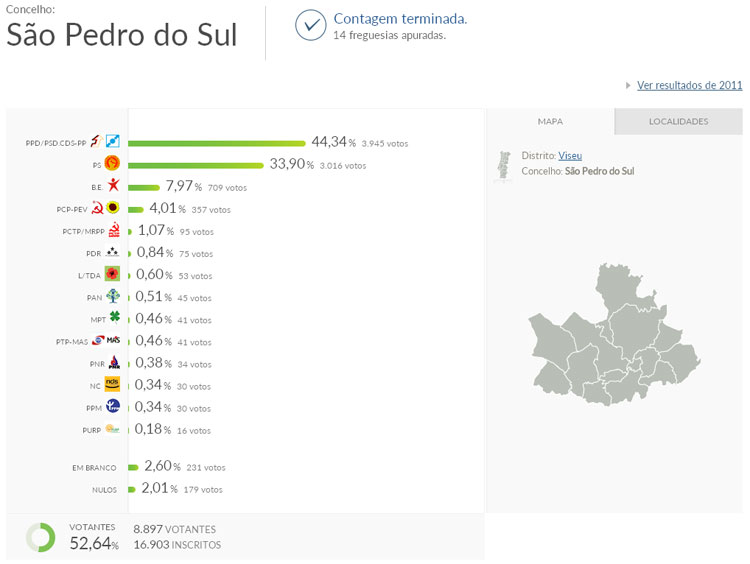Click the checkmark icon beside Contagem terminada
The height and width of the screenshot is (564, 750).
pyautogui.click(x=311, y=25)
